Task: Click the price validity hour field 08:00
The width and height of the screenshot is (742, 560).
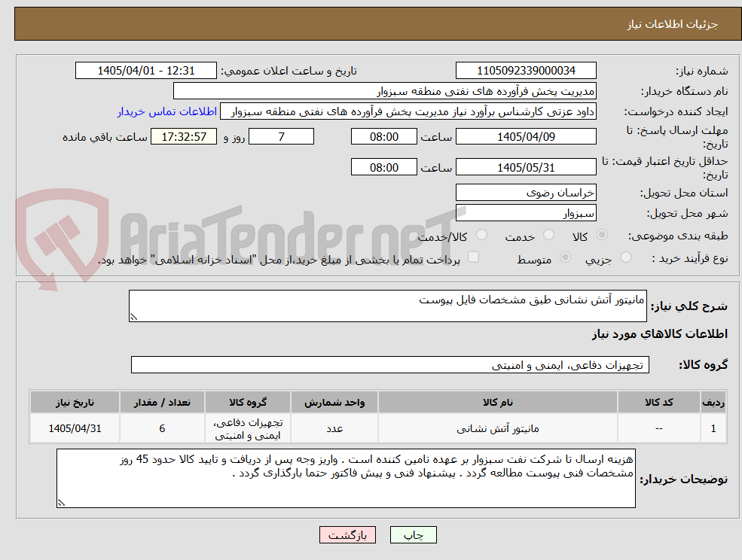Action: click(x=383, y=167)
